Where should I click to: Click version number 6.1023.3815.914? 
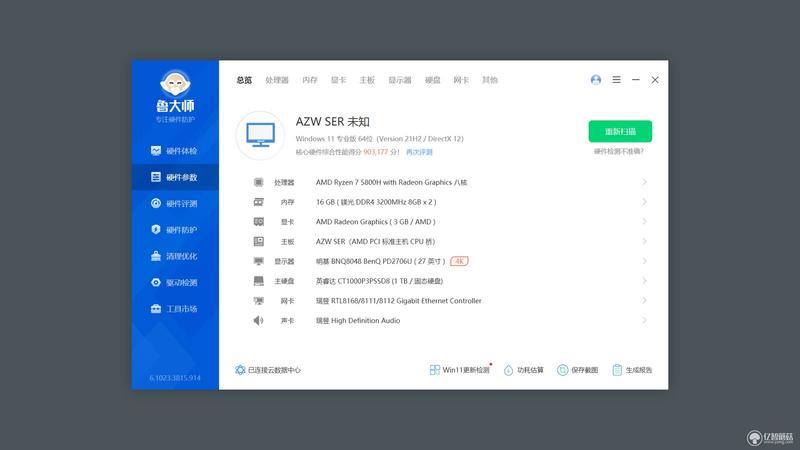coord(175,378)
